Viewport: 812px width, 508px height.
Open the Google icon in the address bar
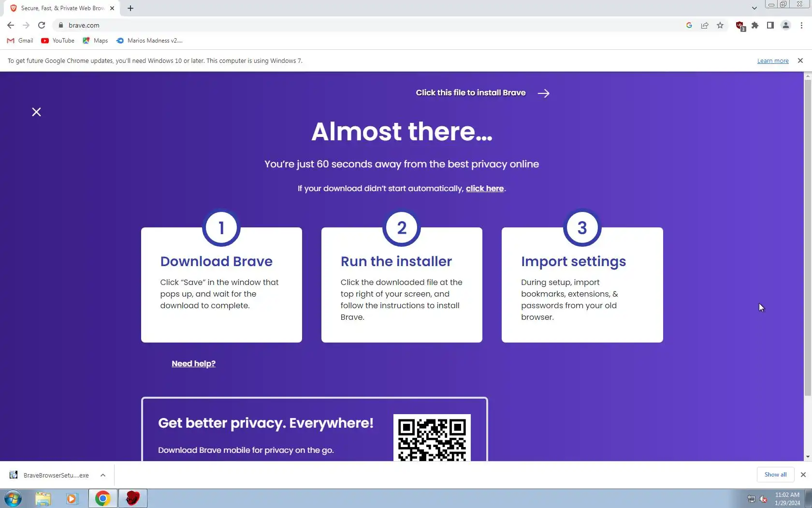click(x=689, y=25)
